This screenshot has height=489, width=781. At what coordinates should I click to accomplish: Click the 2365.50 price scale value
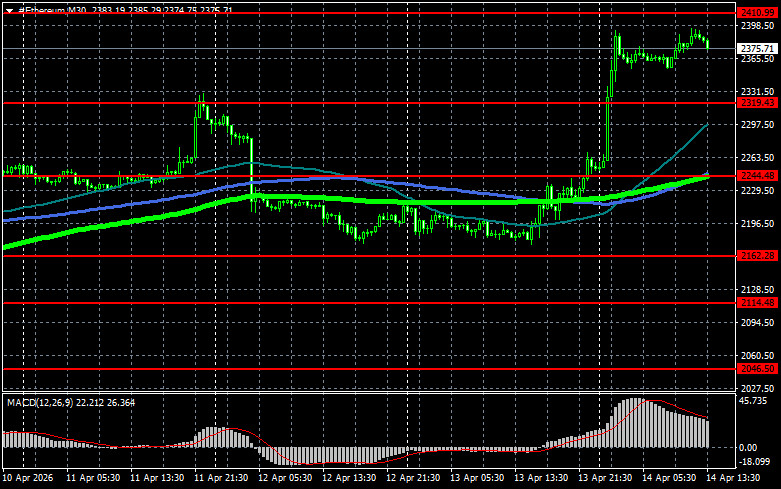click(x=757, y=59)
